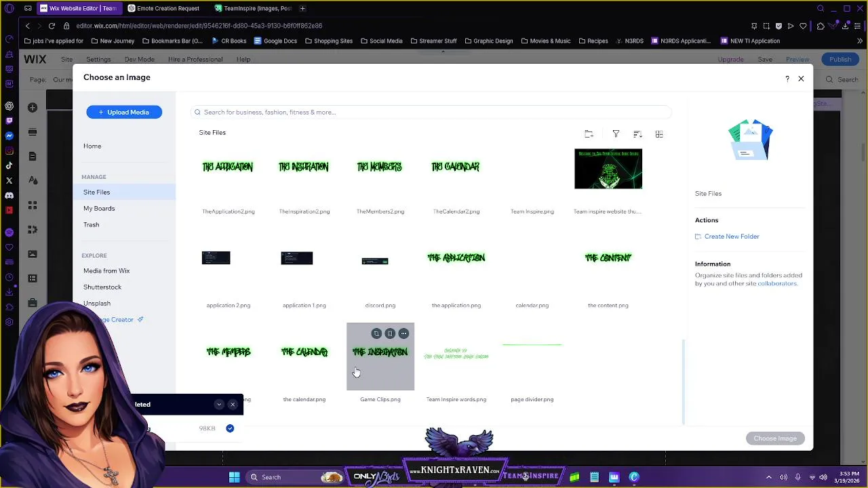The image size is (868, 488).
Task: Collapse the upload status popup chevron
Action: (x=218, y=405)
